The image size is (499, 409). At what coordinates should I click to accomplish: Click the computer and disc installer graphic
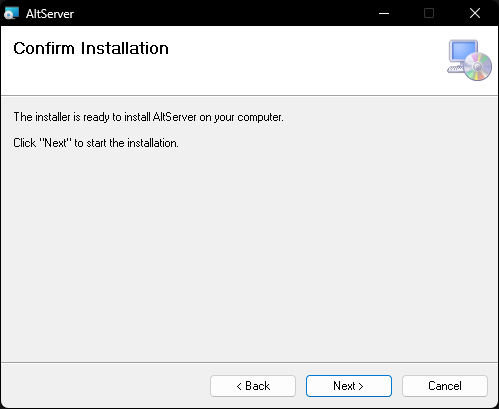[x=469, y=60]
